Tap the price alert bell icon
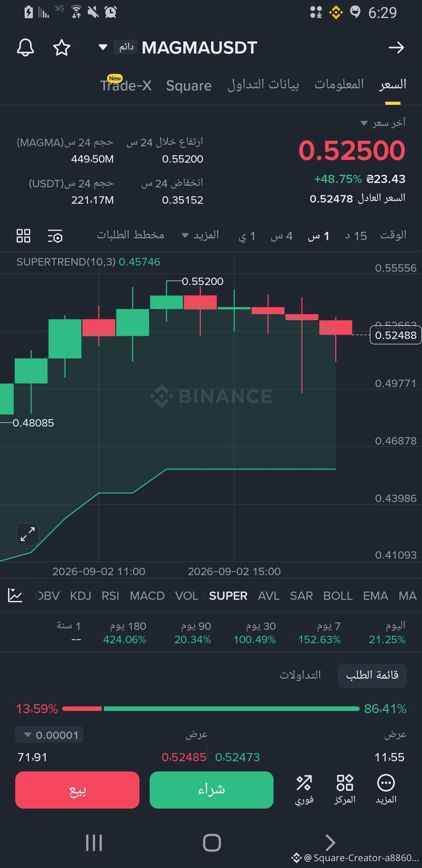Image resolution: width=422 pixels, height=868 pixels. [25, 48]
